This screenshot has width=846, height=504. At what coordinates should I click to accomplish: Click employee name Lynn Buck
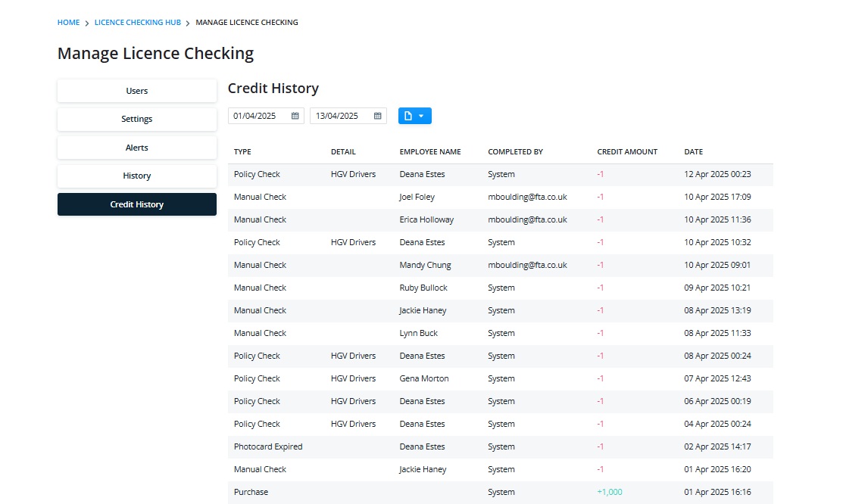click(419, 333)
